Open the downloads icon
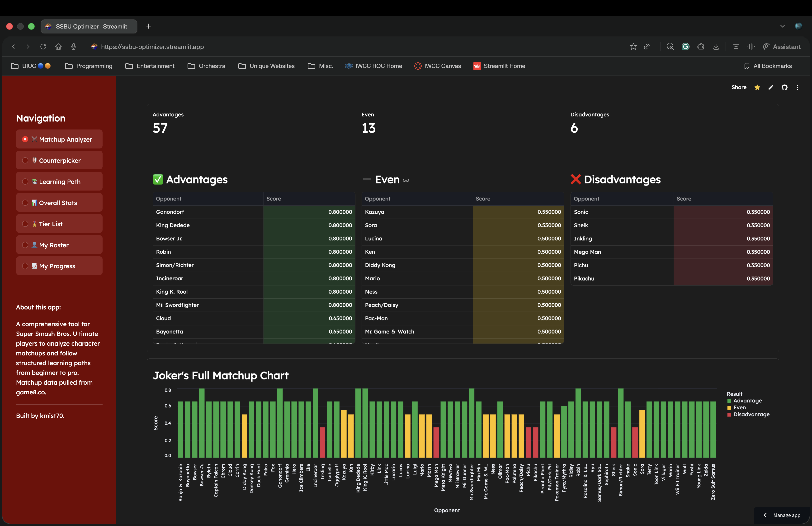The image size is (812, 526). pyautogui.click(x=716, y=47)
